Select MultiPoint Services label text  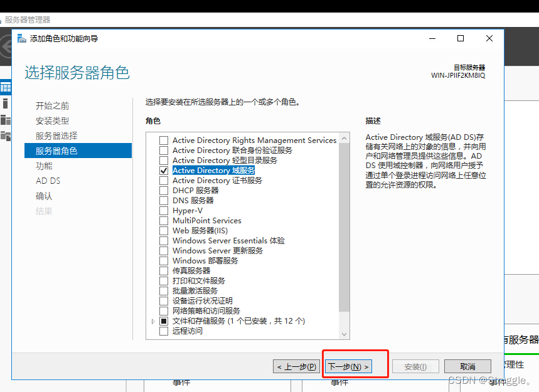[206, 221]
